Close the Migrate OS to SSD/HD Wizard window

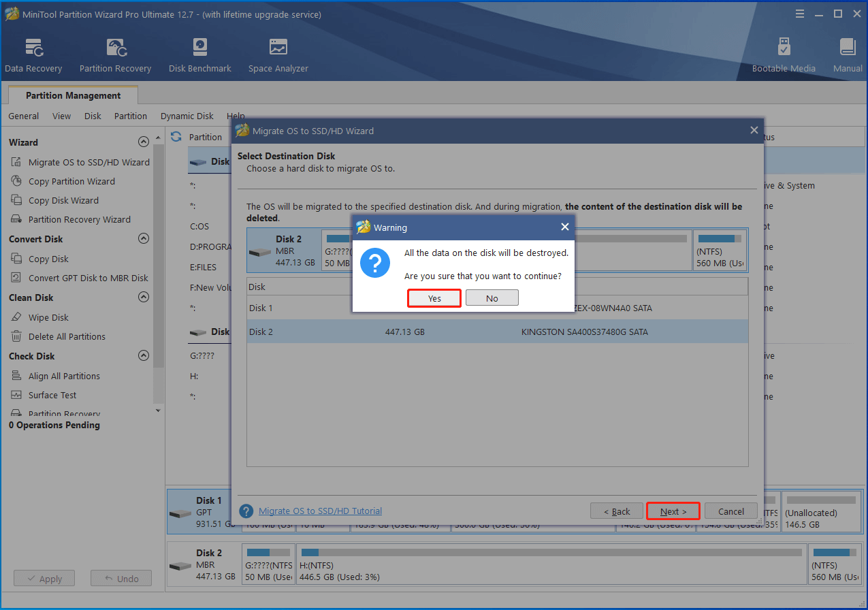pyautogui.click(x=754, y=130)
